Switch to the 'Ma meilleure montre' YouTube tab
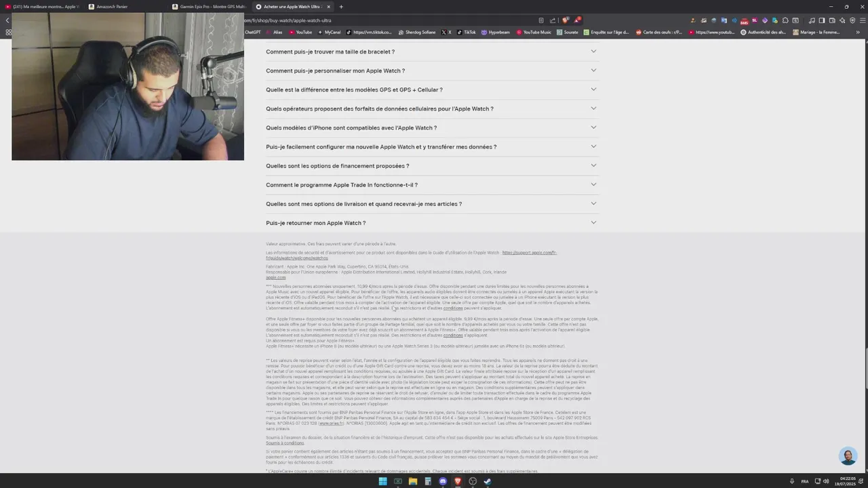This screenshot has width=868, height=488. 42,7
